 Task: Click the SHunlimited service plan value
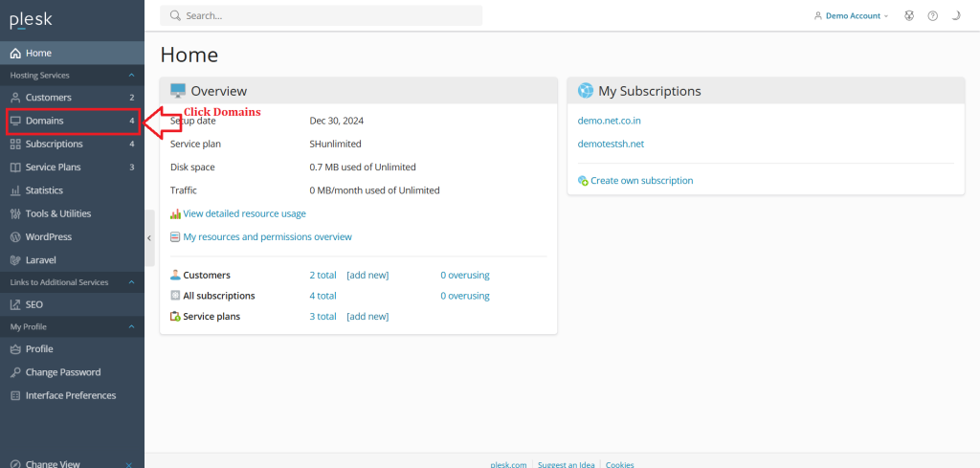[336, 144]
